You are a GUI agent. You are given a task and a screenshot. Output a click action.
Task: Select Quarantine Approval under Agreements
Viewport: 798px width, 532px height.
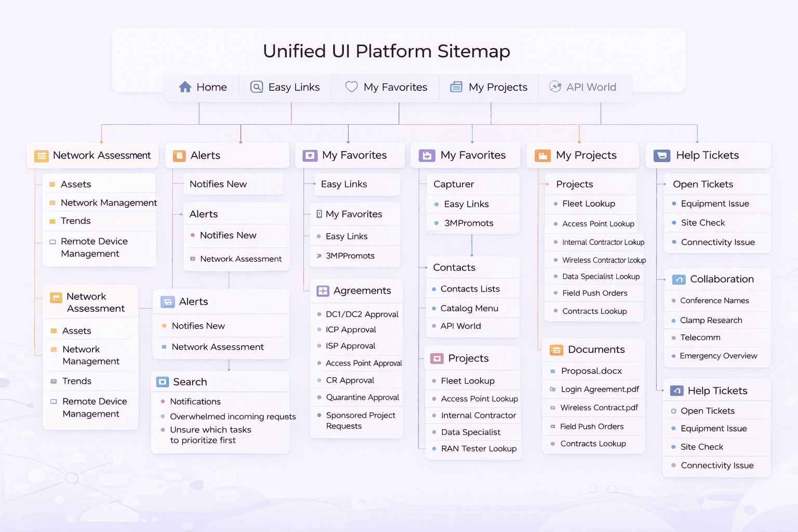[362, 397]
